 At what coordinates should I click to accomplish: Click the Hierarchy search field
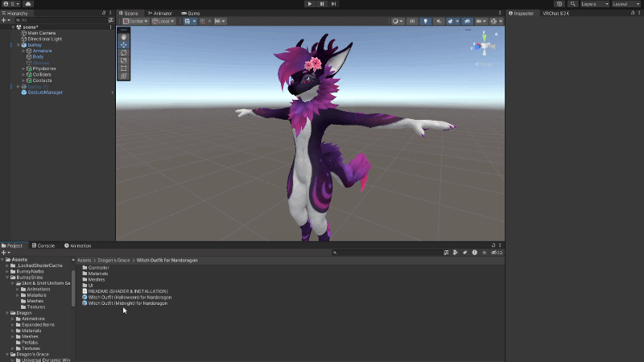click(60, 20)
